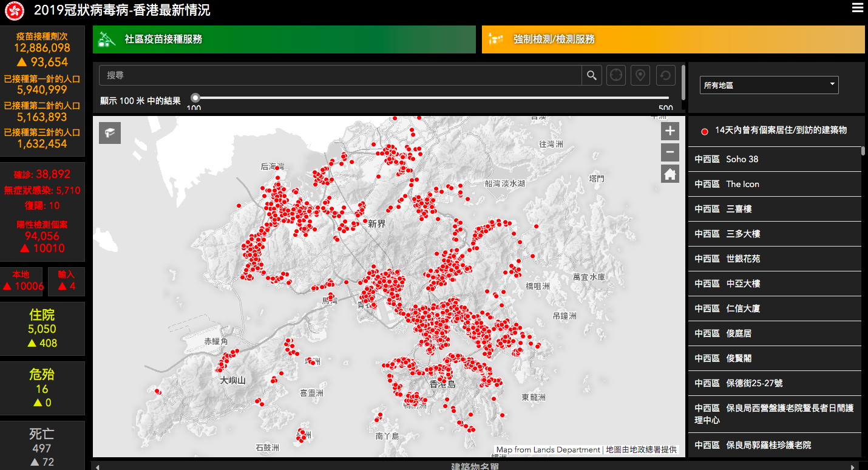Click the locate-me crosshair icon
The image size is (868, 470).
pos(616,75)
